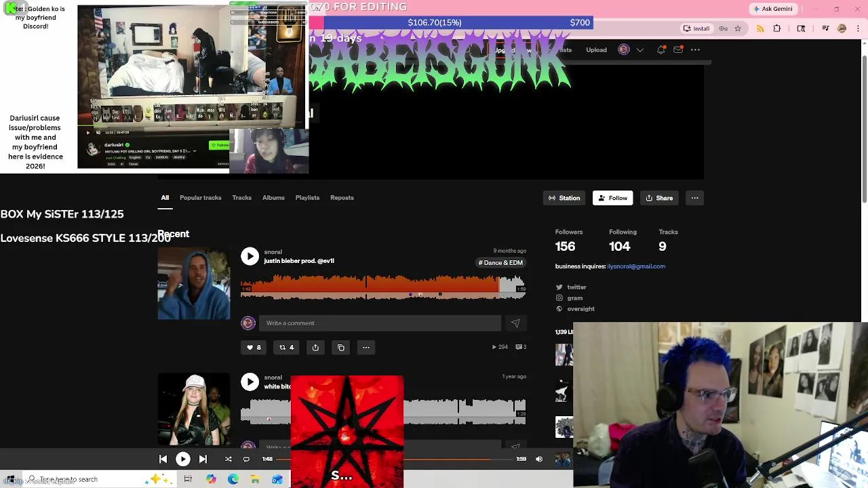This screenshot has height=488, width=868.
Task: Switch to the Reposts tab
Action: (342, 198)
